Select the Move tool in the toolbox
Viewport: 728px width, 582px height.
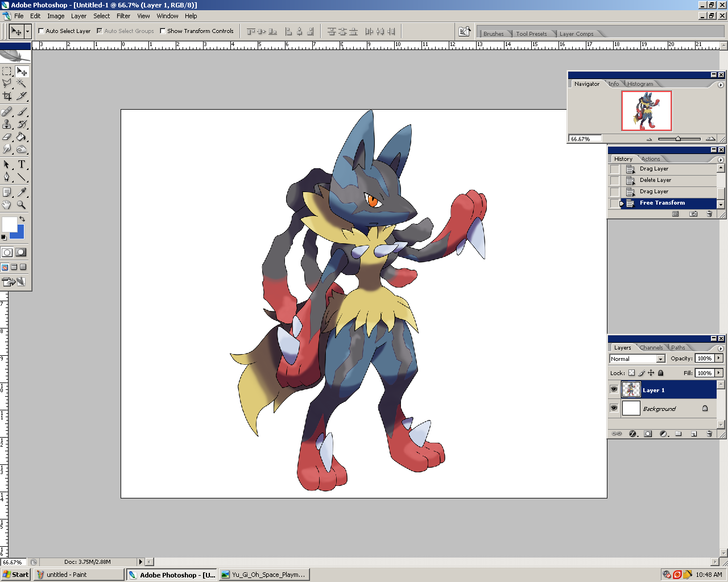coord(22,72)
